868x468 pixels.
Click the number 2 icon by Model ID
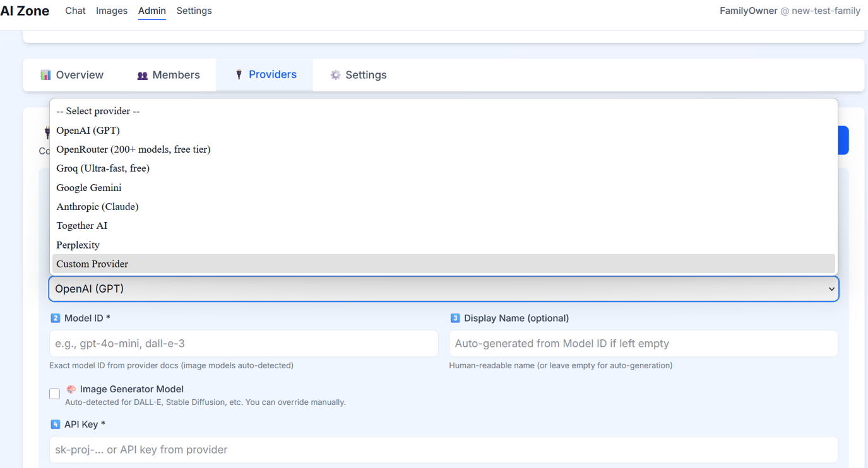tap(55, 318)
